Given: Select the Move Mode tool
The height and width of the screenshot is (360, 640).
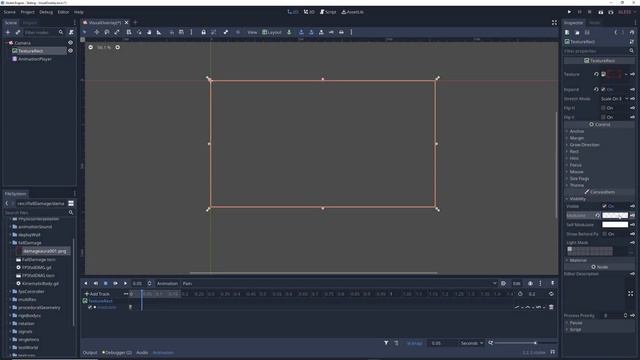Looking at the screenshot, I should tap(96, 32).
